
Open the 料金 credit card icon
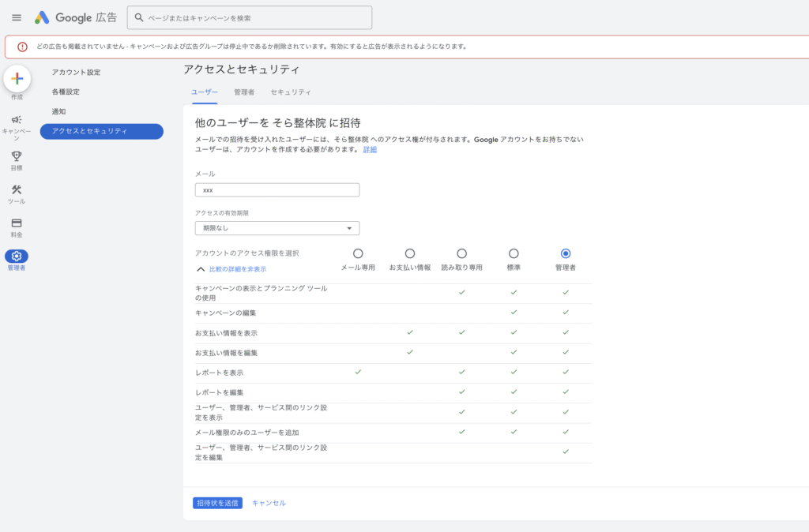[x=17, y=223]
